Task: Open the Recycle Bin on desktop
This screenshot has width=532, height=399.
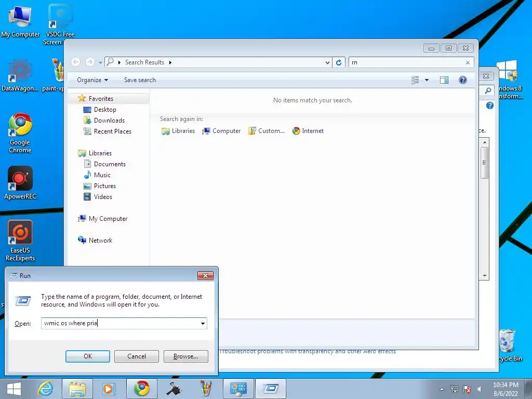Action: pos(510,345)
